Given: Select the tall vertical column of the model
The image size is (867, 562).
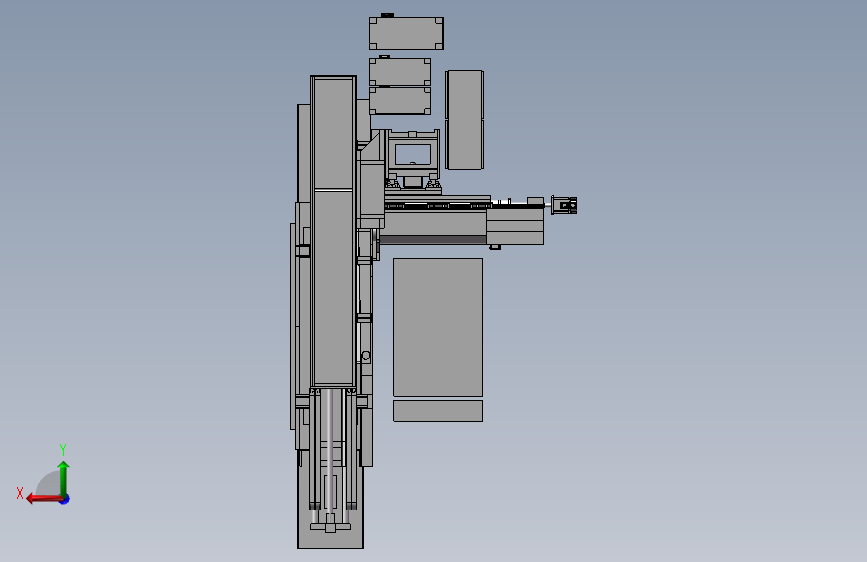Looking at the screenshot, I should tap(333, 231).
